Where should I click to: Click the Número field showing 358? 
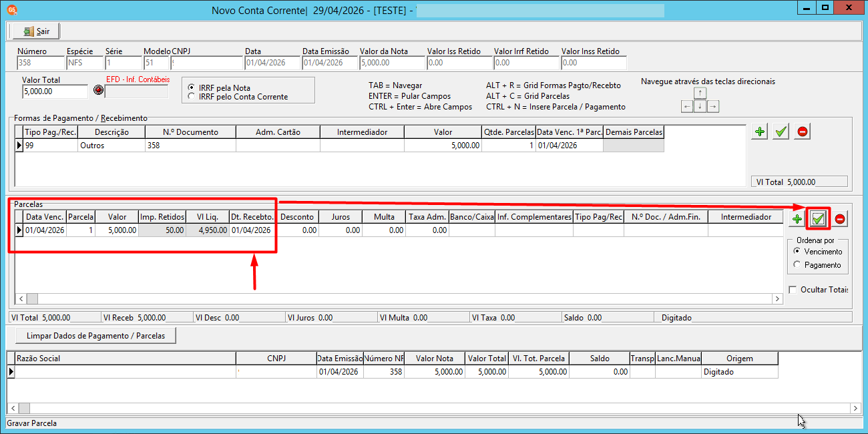coord(40,63)
